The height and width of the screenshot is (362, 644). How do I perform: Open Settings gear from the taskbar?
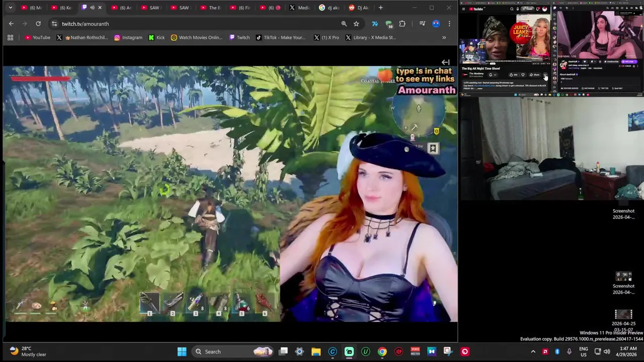299,351
